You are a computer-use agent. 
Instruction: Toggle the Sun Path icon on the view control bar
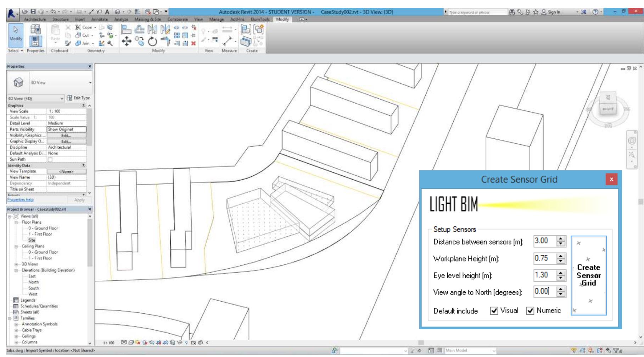tap(137, 342)
